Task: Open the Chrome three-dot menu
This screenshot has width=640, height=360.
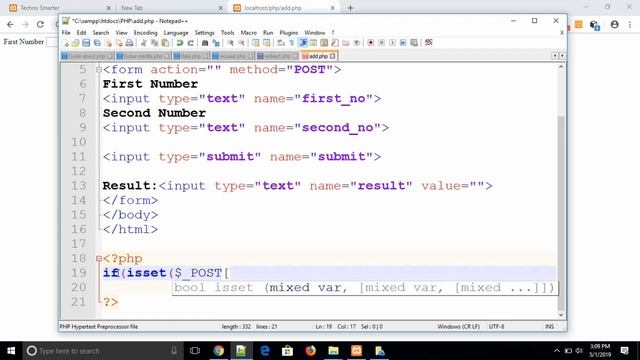Action: click(x=630, y=24)
